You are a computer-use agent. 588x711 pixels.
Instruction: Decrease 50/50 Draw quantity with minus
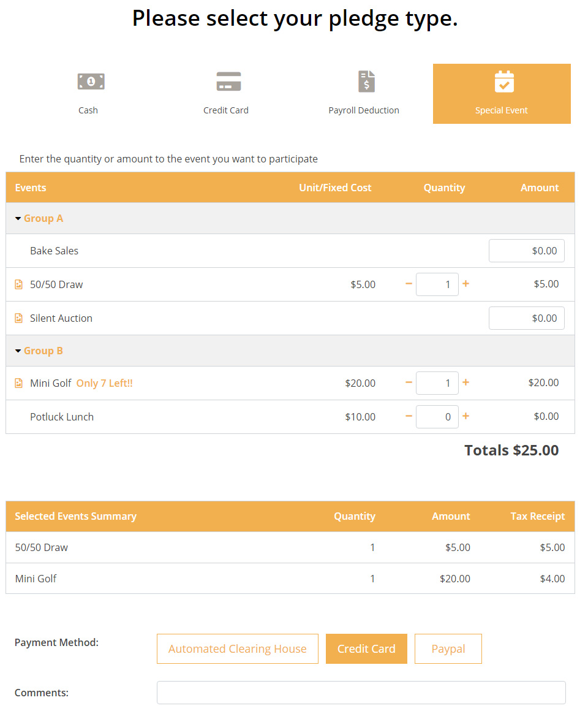409,284
